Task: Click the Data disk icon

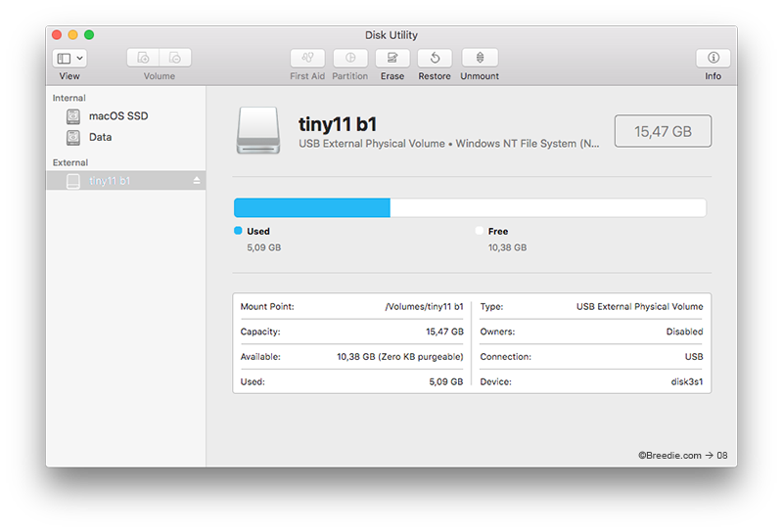Action: (x=73, y=138)
